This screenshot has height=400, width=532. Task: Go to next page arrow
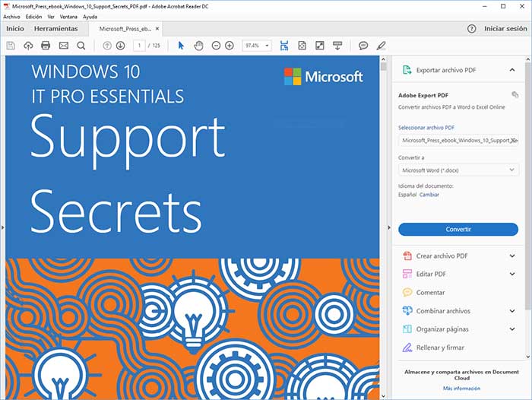(x=120, y=46)
